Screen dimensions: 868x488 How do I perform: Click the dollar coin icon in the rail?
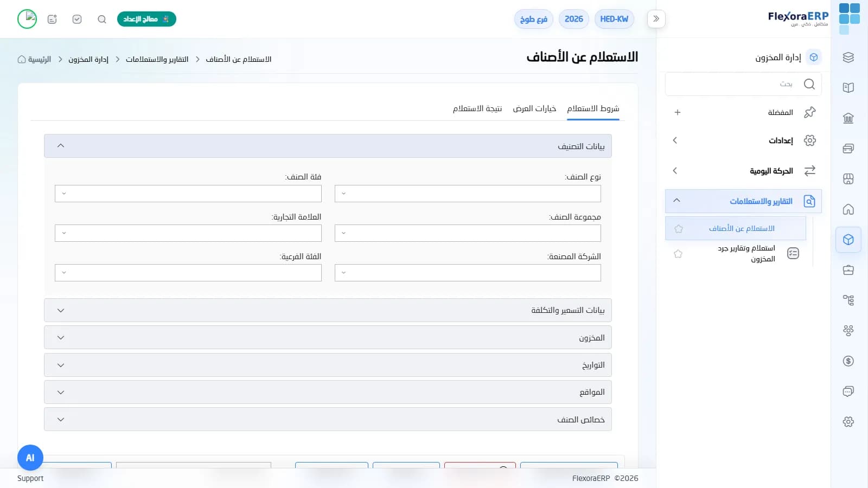(x=848, y=361)
